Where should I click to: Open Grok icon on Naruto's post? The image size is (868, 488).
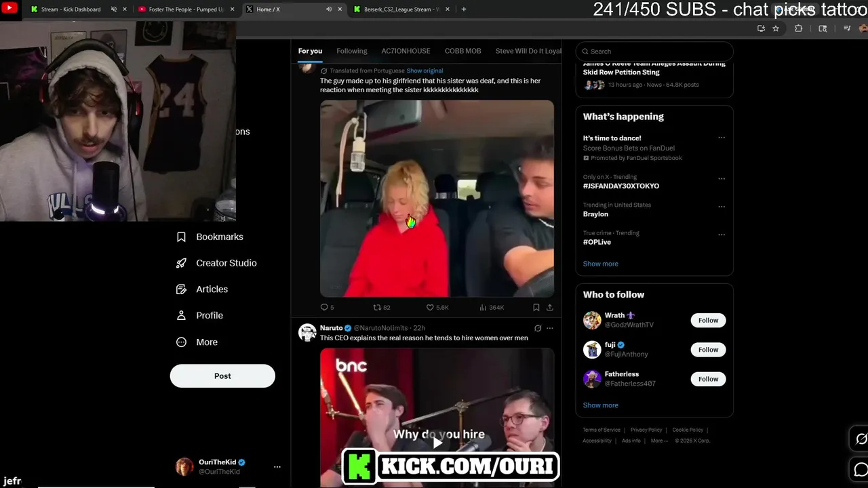pyautogui.click(x=538, y=328)
